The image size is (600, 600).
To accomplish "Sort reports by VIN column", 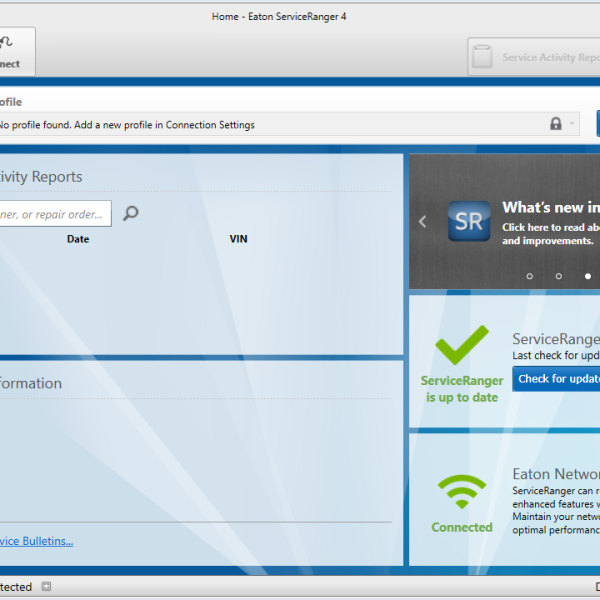I will click(x=238, y=239).
